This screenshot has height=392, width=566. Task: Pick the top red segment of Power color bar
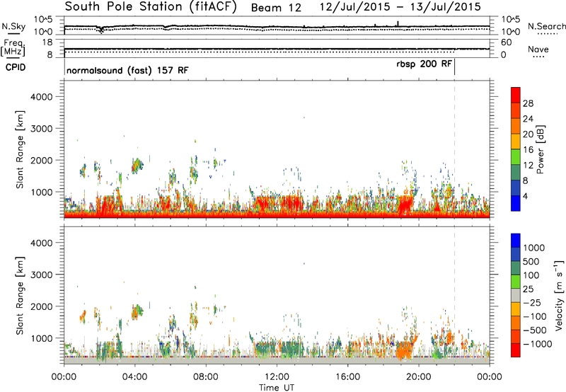[x=516, y=95]
